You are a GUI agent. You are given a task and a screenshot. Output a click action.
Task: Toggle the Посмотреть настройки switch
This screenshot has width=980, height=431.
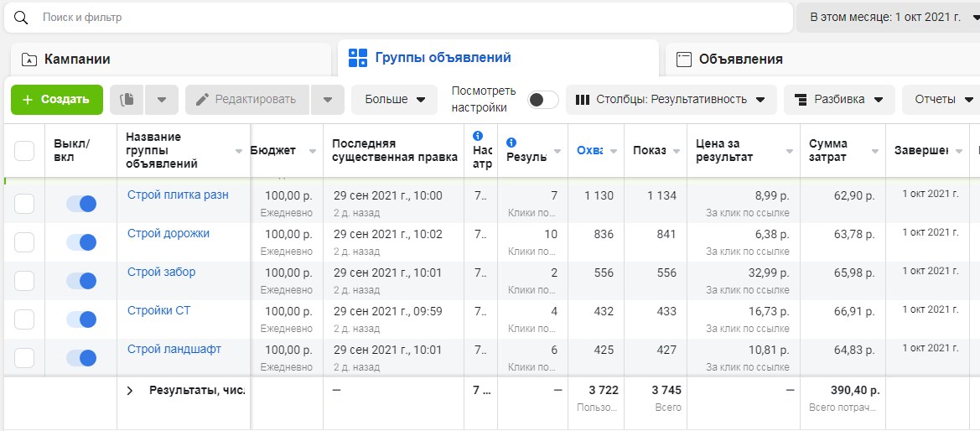(x=542, y=100)
